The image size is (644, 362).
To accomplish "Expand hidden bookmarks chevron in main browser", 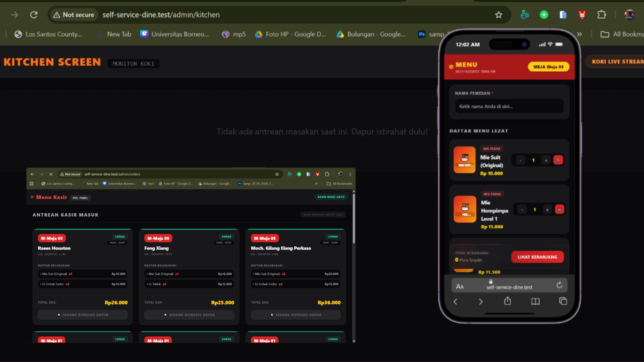I will coord(579,34).
